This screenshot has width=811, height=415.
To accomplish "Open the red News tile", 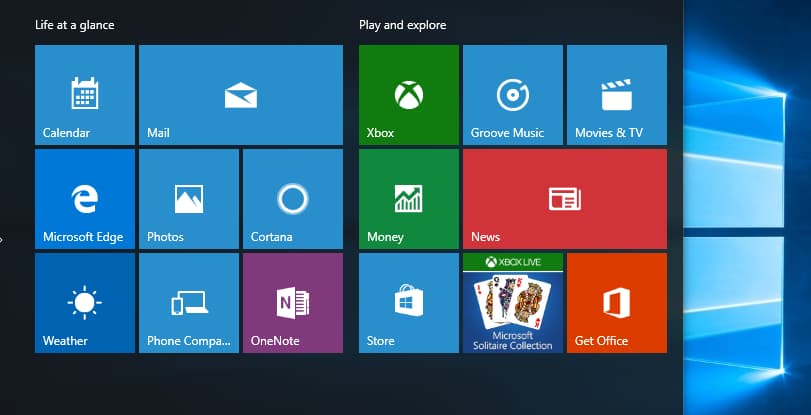I will pyautogui.click(x=565, y=199).
